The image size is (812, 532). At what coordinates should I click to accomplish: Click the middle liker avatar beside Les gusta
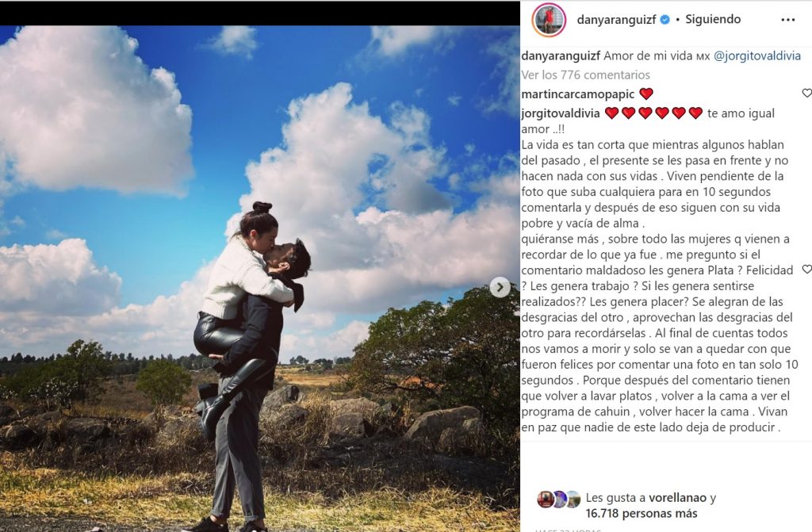click(x=559, y=499)
